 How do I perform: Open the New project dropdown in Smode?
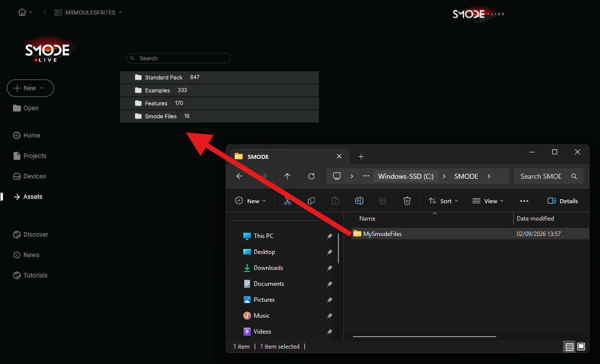pyautogui.click(x=30, y=88)
